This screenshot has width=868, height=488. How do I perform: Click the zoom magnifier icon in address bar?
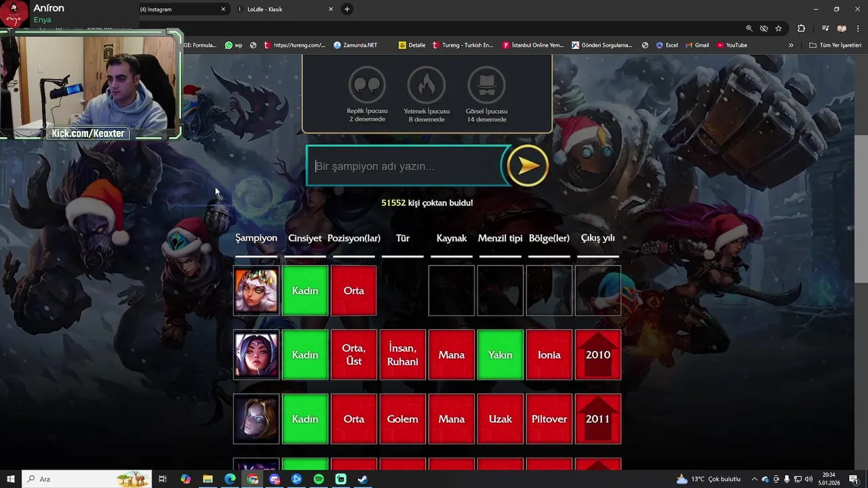(x=749, y=28)
